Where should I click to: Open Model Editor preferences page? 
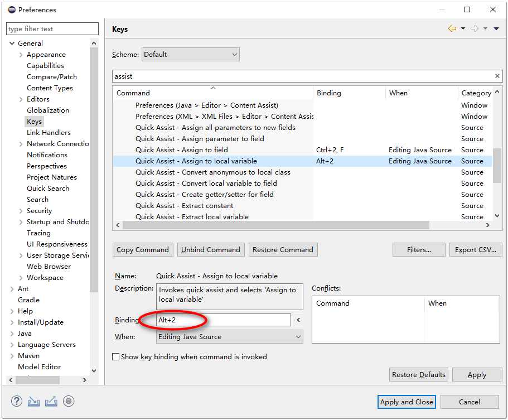pyautogui.click(x=39, y=367)
